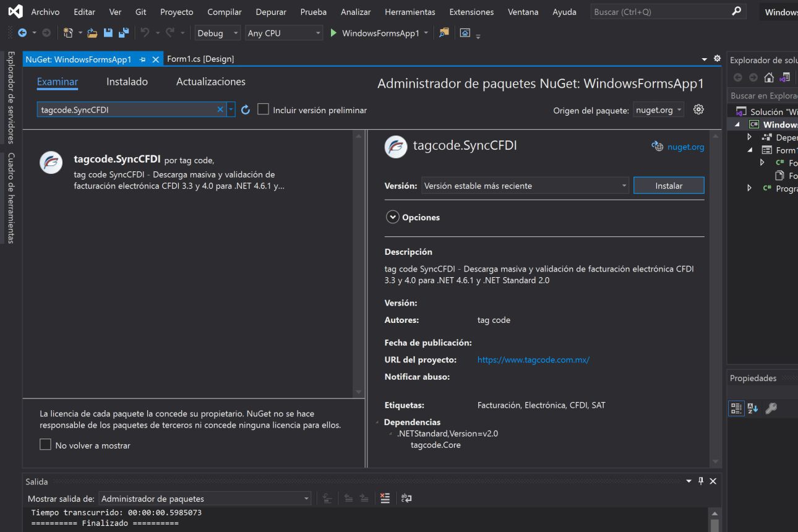Click the Navigate Backward toolbar arrow
This screenshot has height=532, width=798.
pyautogui.click(x=22, y=33)
